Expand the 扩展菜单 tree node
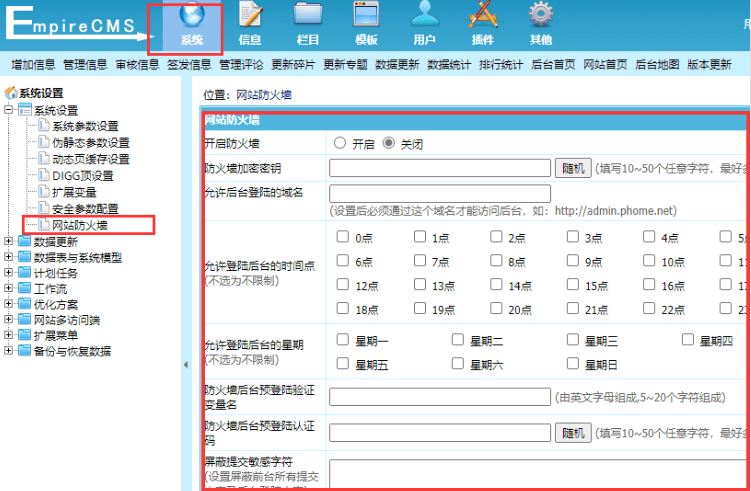751x491 pixels. coord(8,335)
